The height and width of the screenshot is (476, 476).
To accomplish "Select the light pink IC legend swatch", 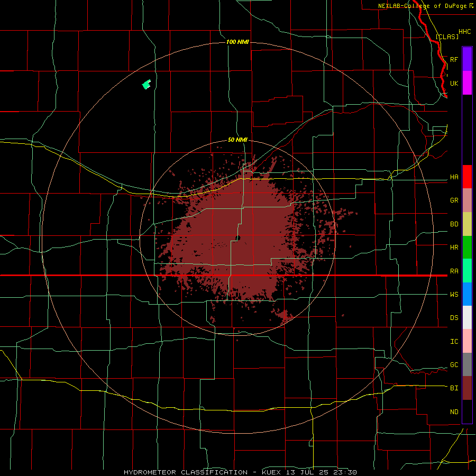I will [467, 341].
